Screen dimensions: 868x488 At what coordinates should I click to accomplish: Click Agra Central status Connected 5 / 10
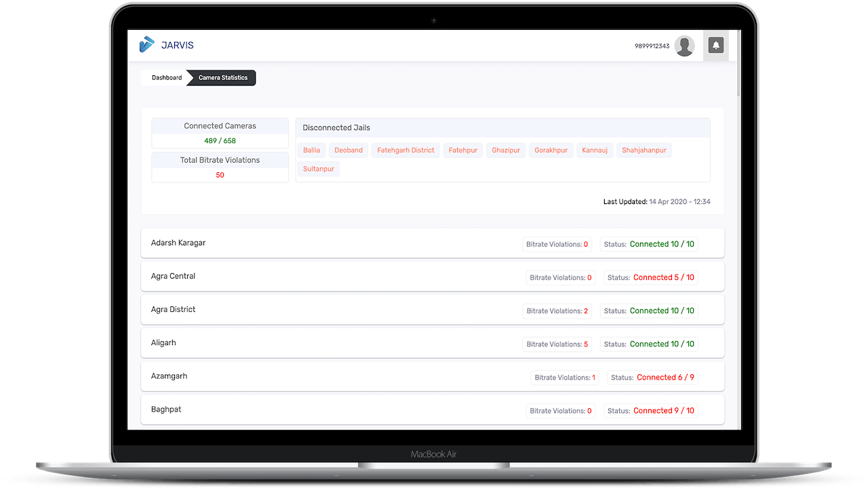click(x=651, y=277)
